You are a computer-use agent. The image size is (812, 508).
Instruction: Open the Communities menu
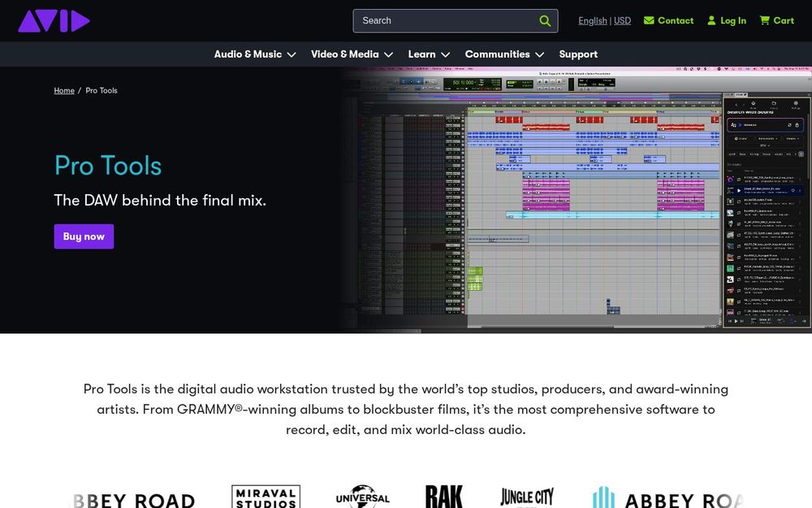(x=504, y=54)
